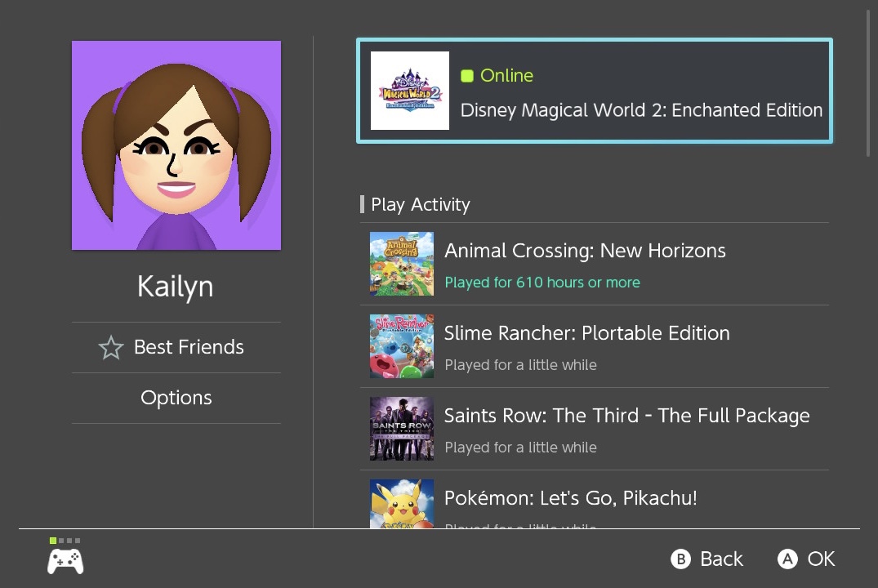Click the Back button label
Screen dimensions: 878x588
tap(721, 559)
